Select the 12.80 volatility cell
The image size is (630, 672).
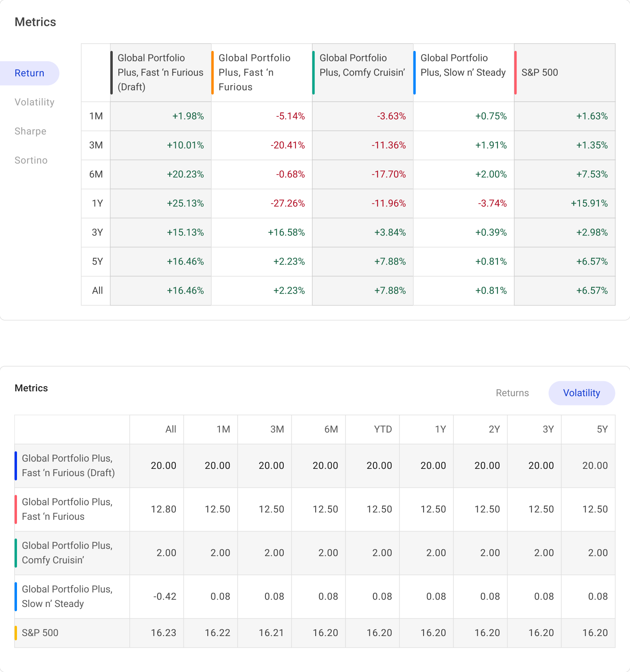click(163, 509)
